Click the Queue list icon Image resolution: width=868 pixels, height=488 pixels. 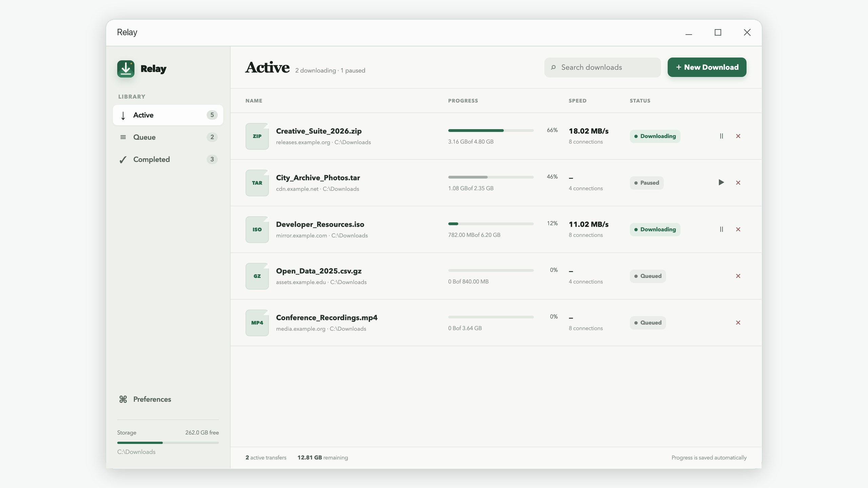point(123,137)
